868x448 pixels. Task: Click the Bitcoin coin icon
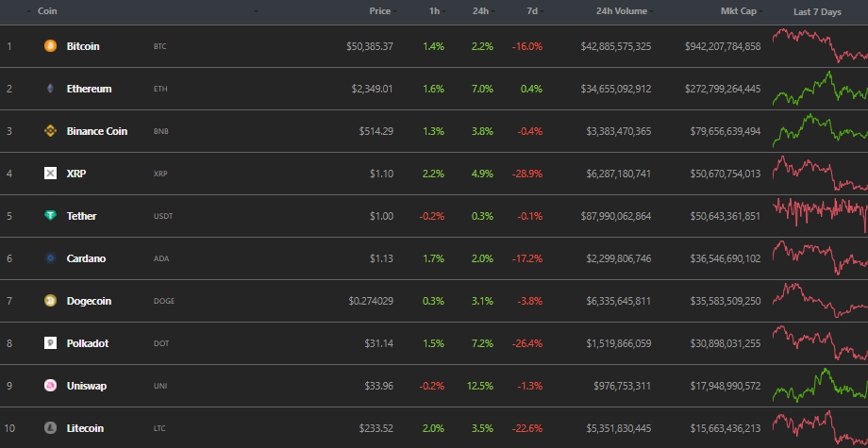(50, 46)
